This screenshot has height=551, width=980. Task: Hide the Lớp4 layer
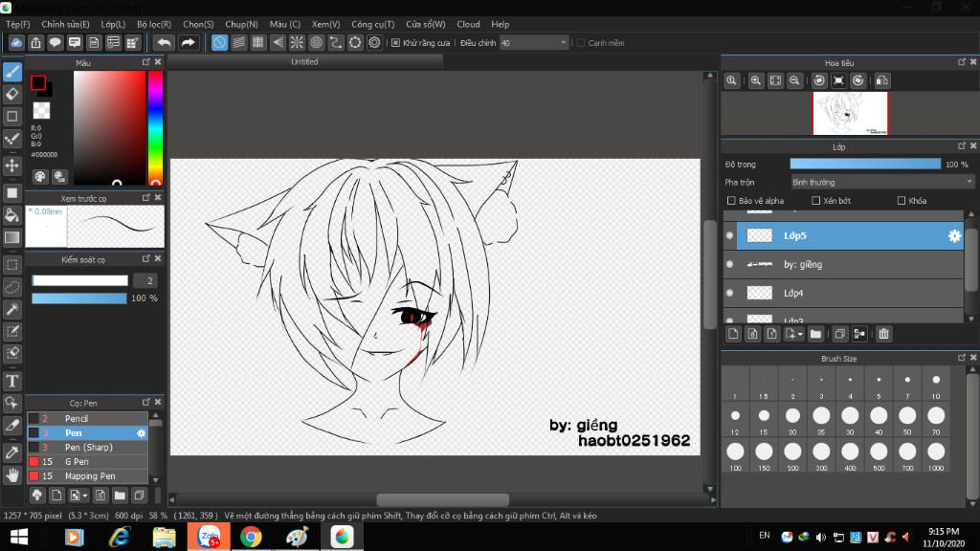729,293
